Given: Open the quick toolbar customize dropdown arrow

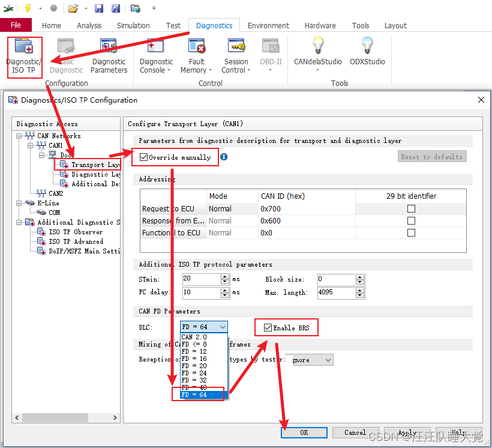Looking at the screenshot, I should [154, 8].
